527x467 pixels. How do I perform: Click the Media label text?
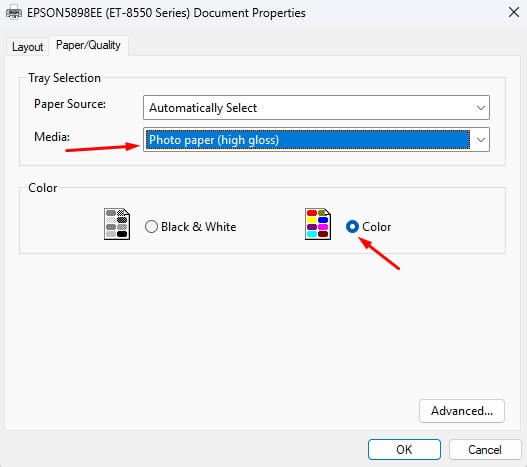(52, 137)
